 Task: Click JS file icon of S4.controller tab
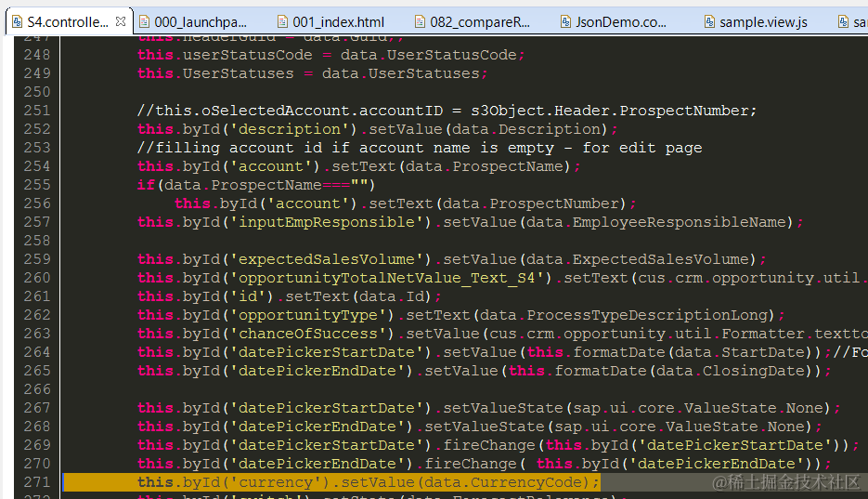17,21
